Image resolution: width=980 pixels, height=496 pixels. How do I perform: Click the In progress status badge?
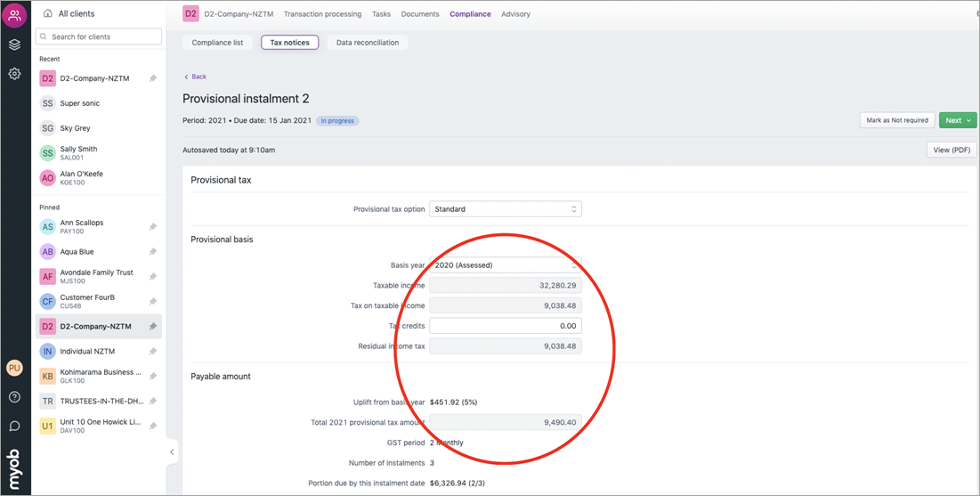tap(337, 121)
